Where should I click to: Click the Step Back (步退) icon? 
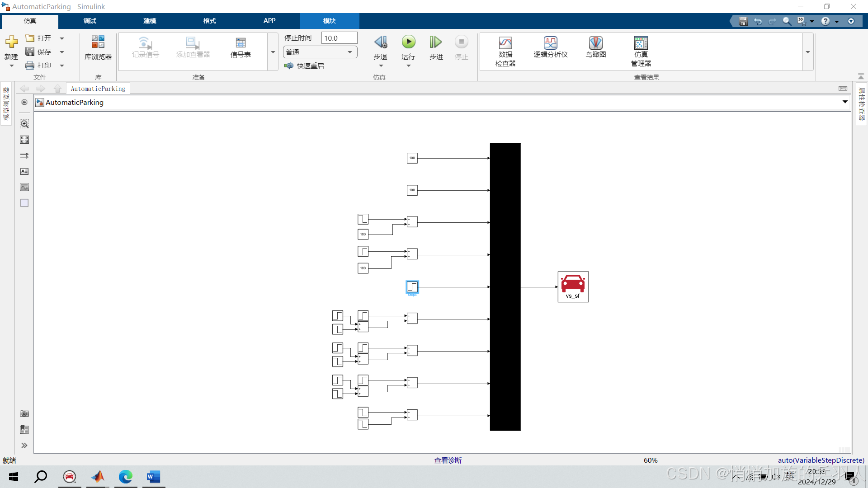point(380,43)
